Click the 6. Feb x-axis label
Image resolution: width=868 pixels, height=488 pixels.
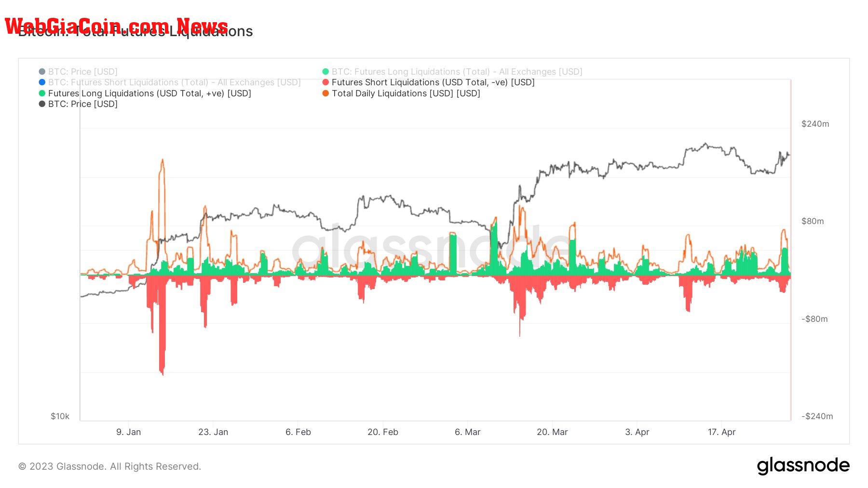click(298, 432)
